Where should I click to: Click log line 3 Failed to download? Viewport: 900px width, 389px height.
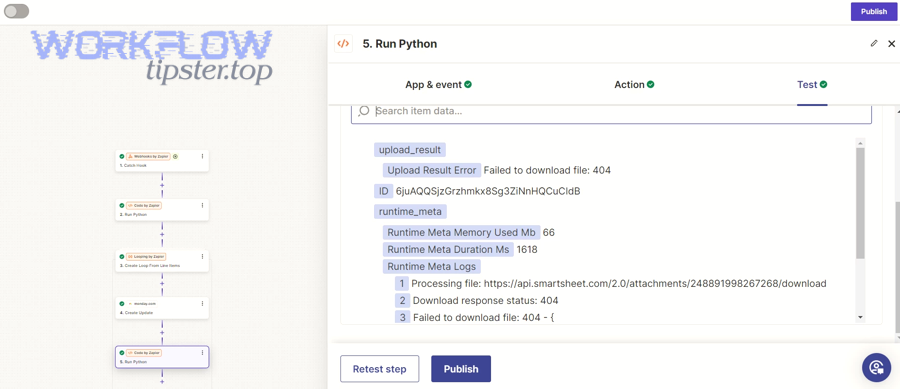point(483,317)
